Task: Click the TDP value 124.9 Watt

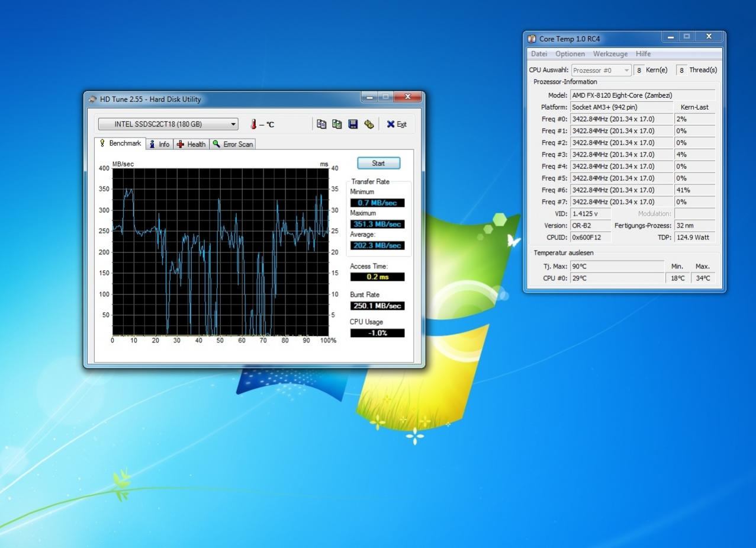Action: [694, 238]
